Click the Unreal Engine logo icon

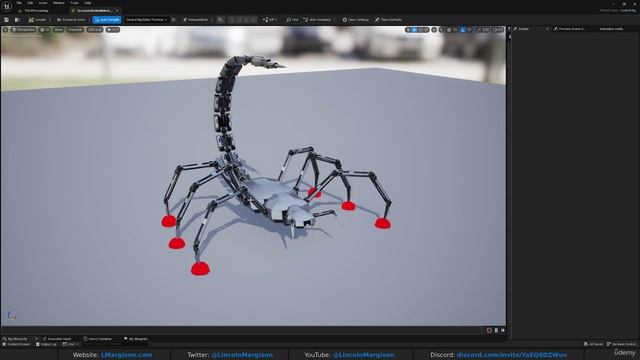point(7,6)
